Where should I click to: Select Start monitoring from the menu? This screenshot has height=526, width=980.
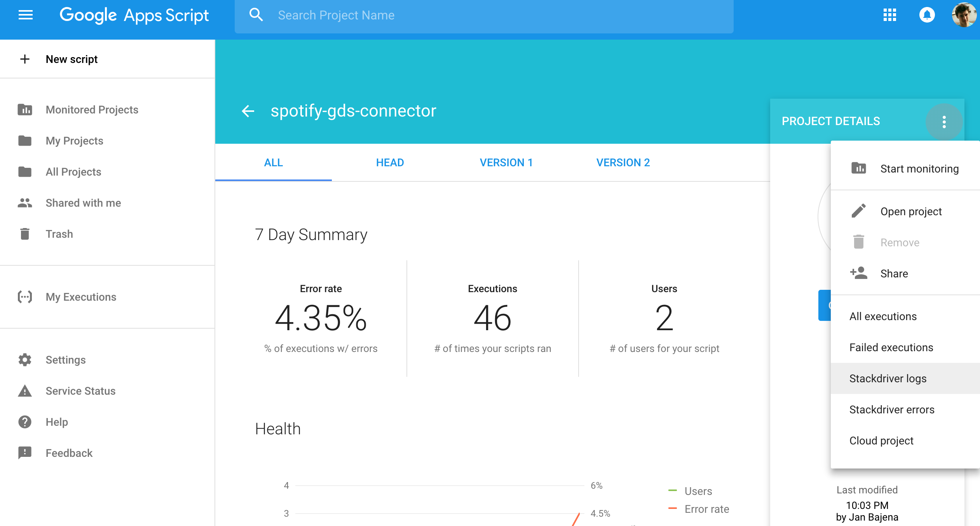(x=905, y=169)
